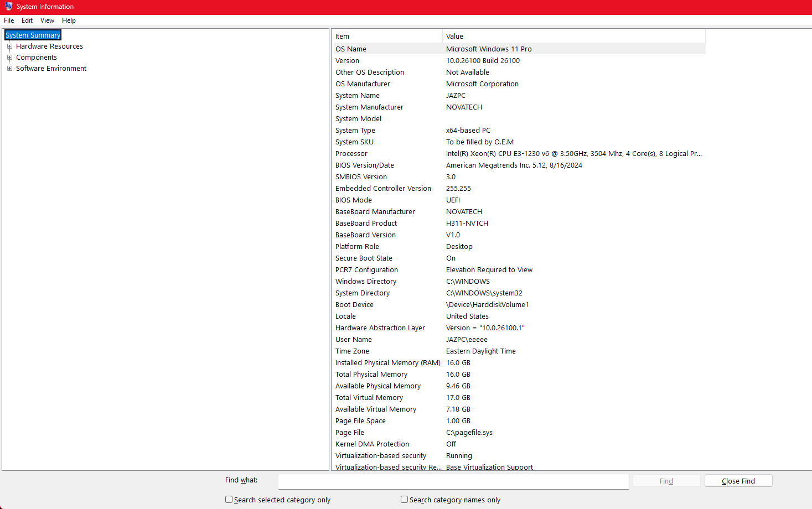Viewport: 812px width, 509px height.
Task: Select the User Name row
Action: pyautogui.click(x=520, y=339)
